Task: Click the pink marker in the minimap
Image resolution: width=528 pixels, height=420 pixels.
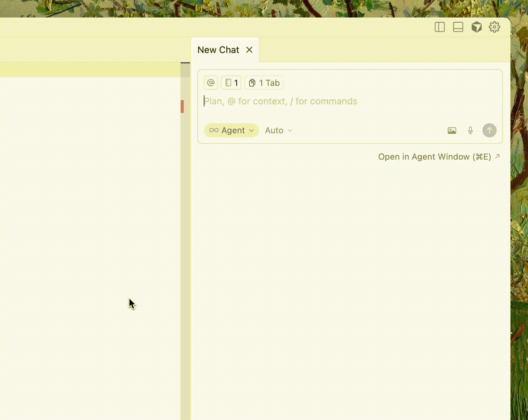Action: (x=182, y=106)
